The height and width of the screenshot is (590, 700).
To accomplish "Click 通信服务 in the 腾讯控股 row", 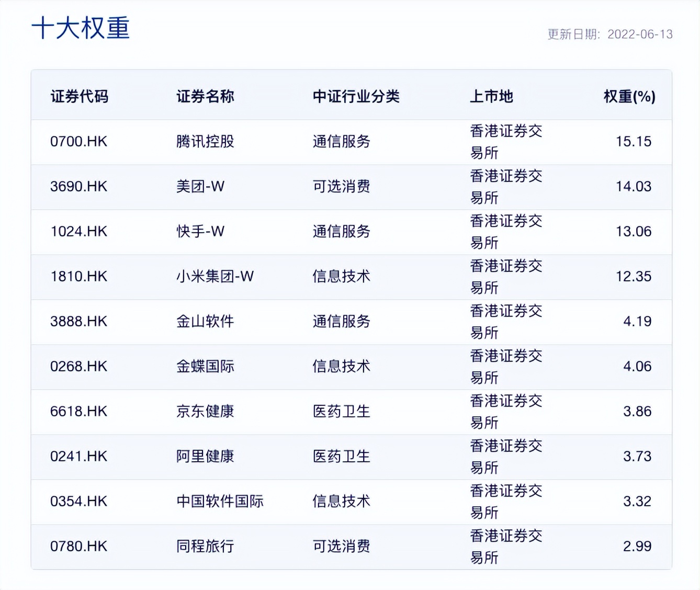I will pos(342,142).
